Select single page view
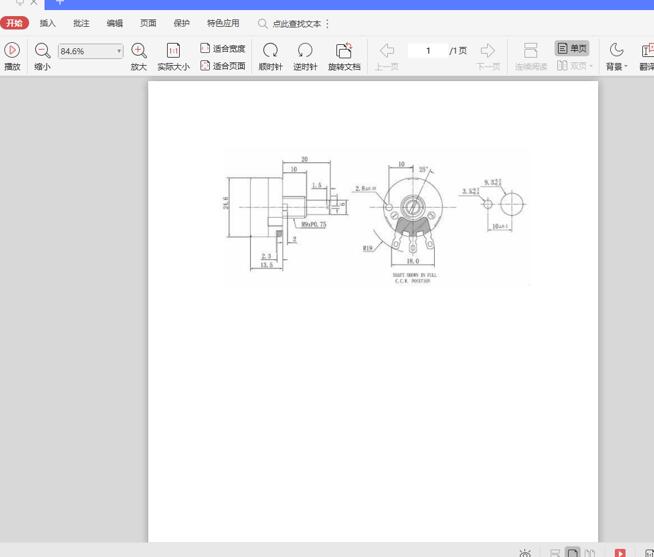Image resolution: width=654 pixels, height=557 pixels. point(572,48)
